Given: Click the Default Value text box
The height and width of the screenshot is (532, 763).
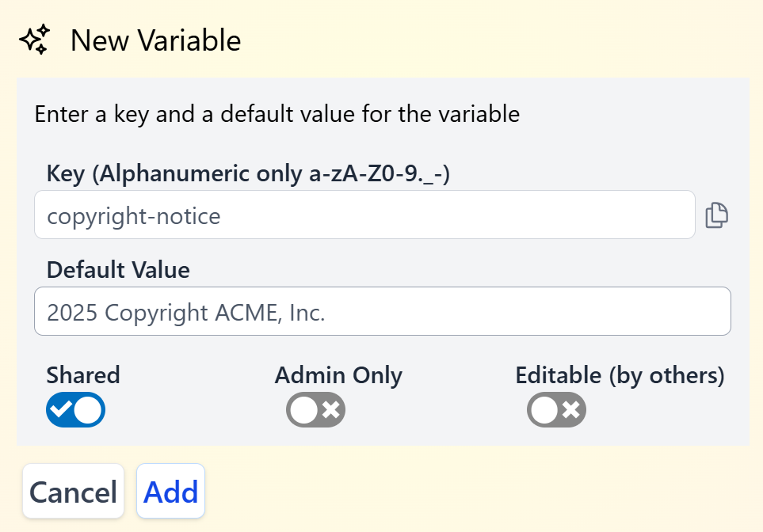Looking at the screenshot, I should (x=383, y=311).
